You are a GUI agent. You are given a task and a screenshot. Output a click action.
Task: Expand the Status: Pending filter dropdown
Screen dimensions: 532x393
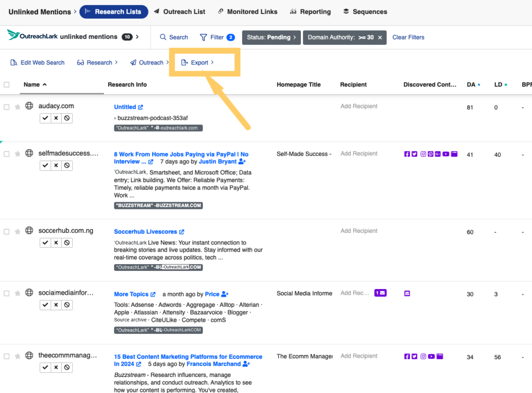pos(271,37)
